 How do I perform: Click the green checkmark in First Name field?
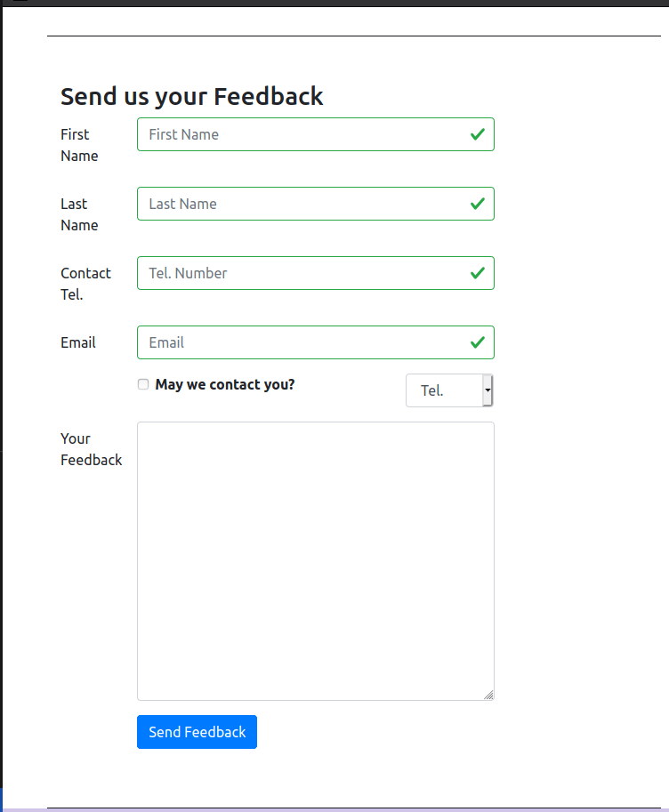pos(478,134)
